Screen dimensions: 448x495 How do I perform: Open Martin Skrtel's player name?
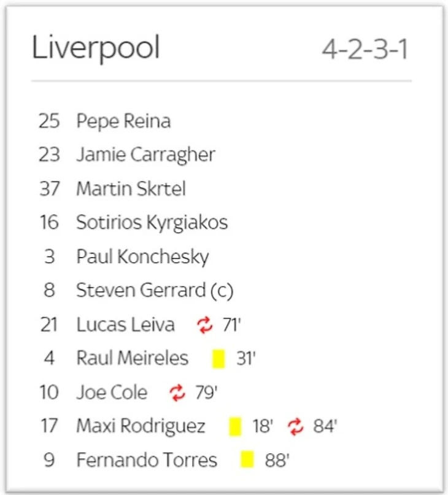click(131, 189)
